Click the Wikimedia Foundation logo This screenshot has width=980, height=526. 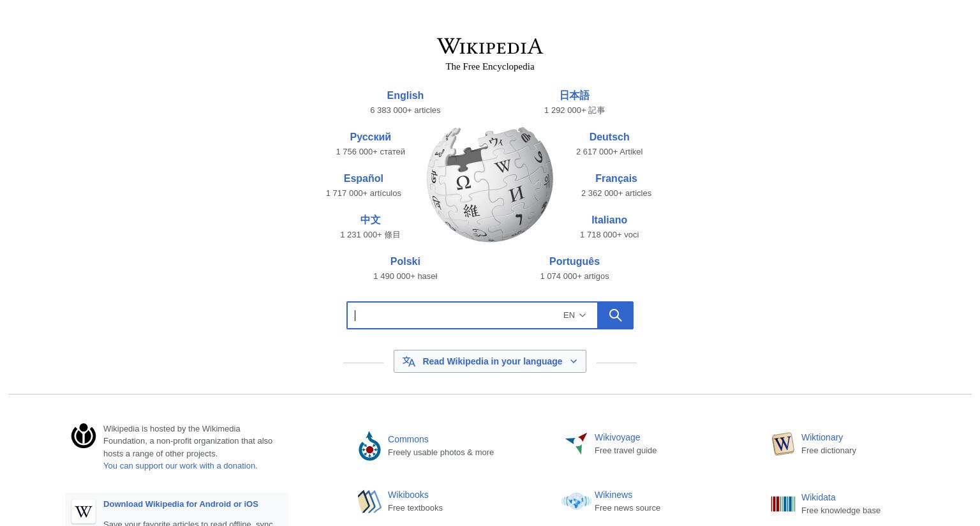(x=84, y=436)
